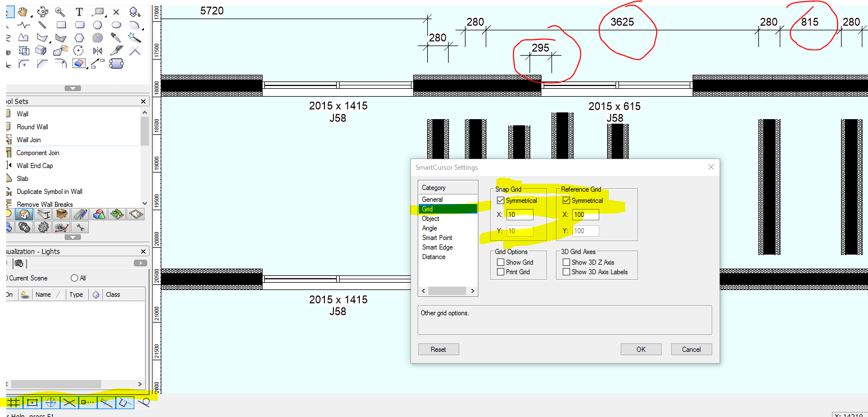Viewport: 868px width, 417px height.
Task: Enable the Show Grid checkbox
Action: (x=501, y=262)
